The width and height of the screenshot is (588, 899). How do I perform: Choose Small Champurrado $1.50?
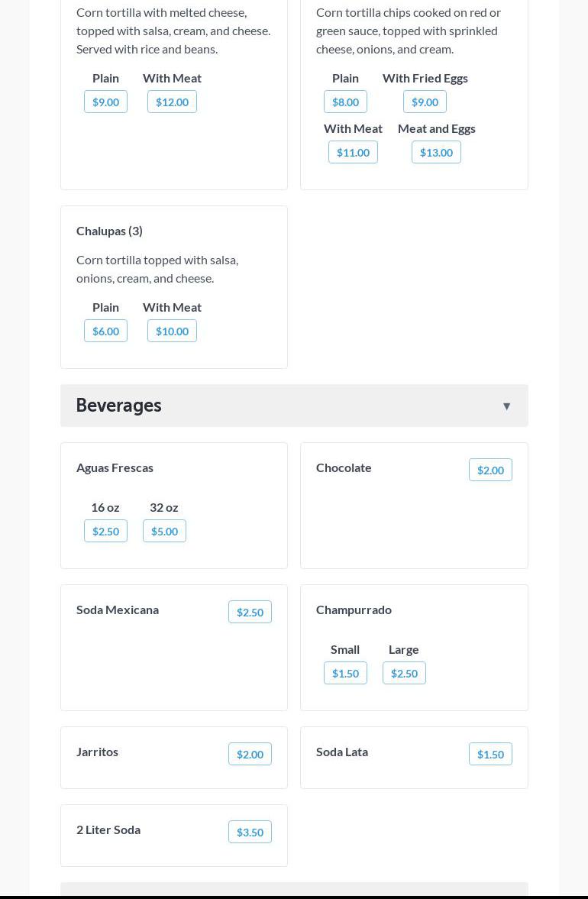coord(345,674)
